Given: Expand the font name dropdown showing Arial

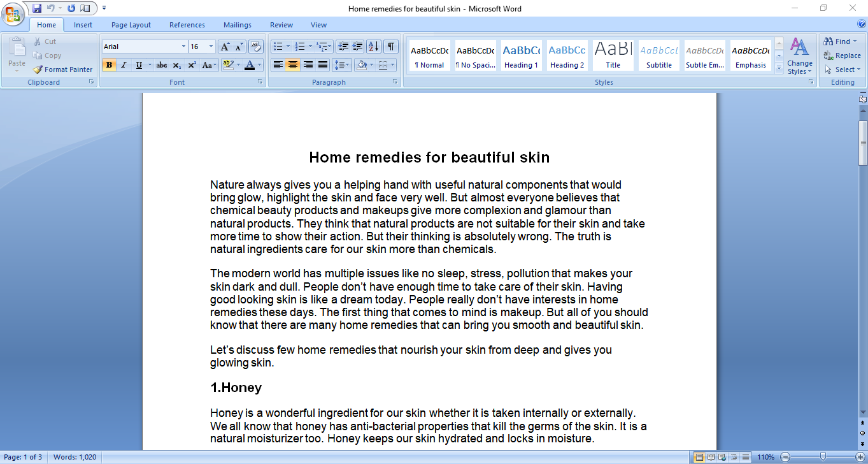Looking at the screenshot, I should pos(183,47).
